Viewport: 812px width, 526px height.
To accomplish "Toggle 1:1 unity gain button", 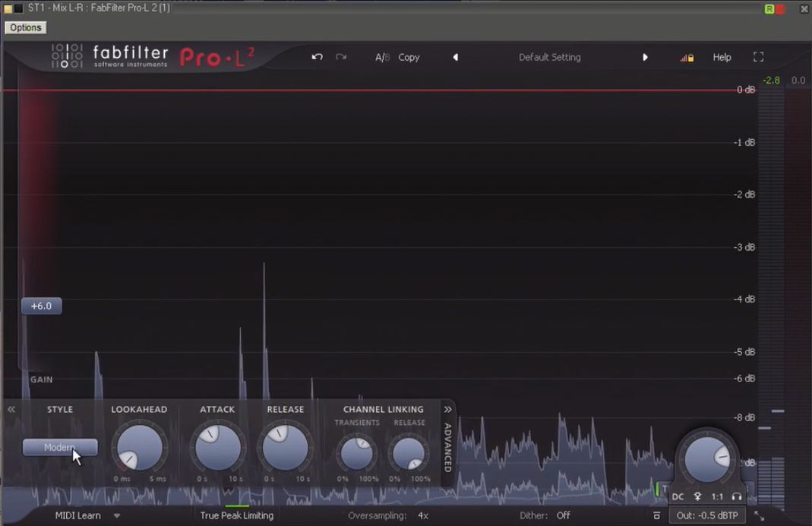I will (x=717, y=496).
